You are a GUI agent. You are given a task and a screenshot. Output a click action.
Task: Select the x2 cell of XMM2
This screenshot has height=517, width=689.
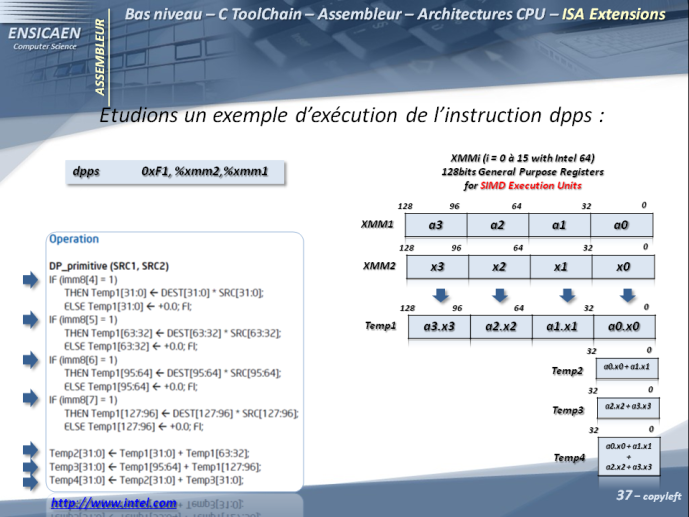[500, 267]
